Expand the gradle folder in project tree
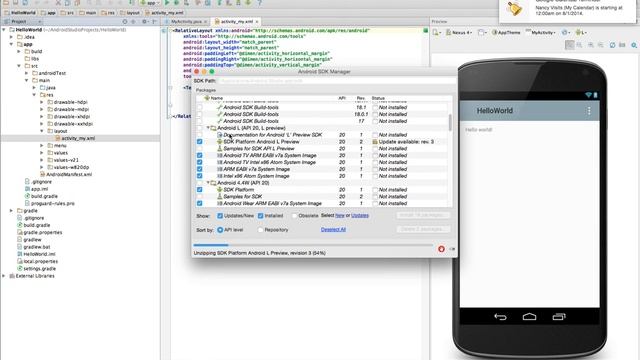This screenshot has height=360, width=640. 11,211
